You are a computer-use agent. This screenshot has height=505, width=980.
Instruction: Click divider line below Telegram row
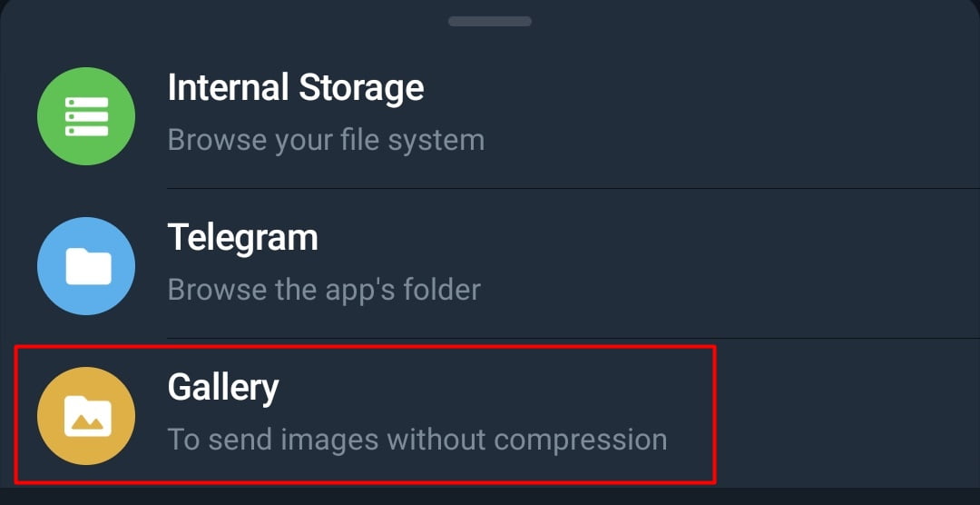pyautogui.click(x=573, y=338)
